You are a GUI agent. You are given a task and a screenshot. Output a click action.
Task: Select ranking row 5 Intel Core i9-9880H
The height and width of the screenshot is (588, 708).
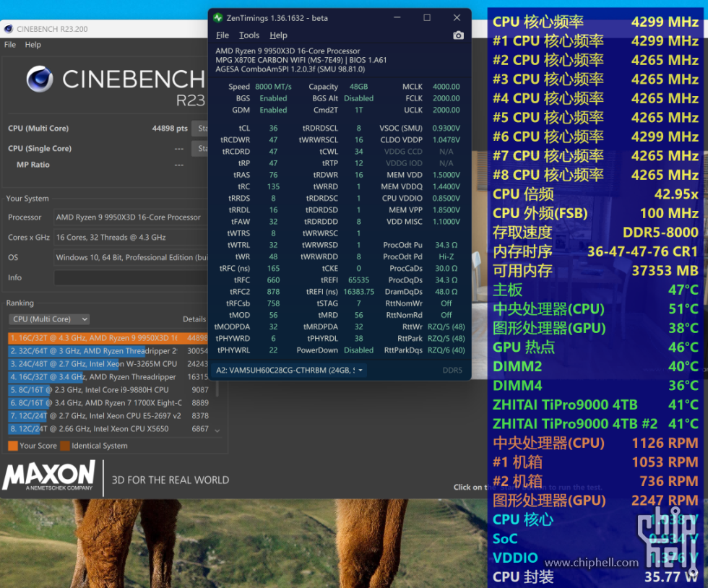pos(108,390)
